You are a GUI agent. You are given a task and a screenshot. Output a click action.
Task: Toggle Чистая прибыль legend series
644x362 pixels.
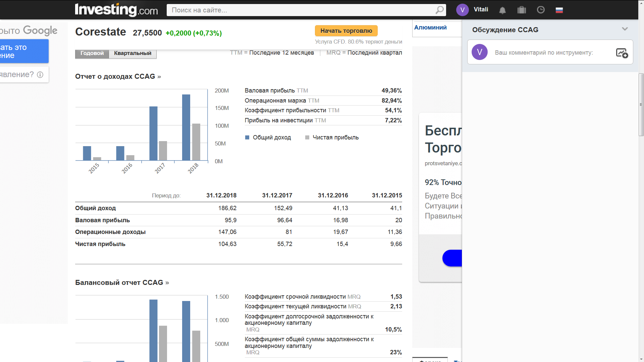[x=332, y=137]
